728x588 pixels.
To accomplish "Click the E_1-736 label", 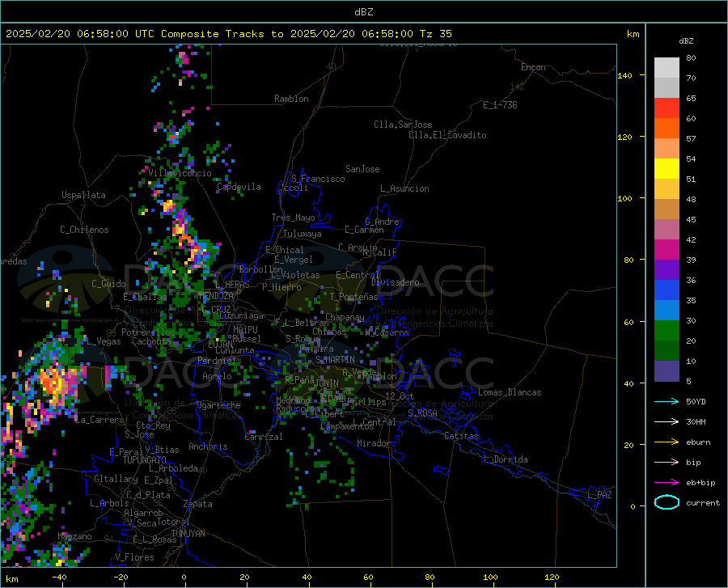I will (x=500, y=105).
